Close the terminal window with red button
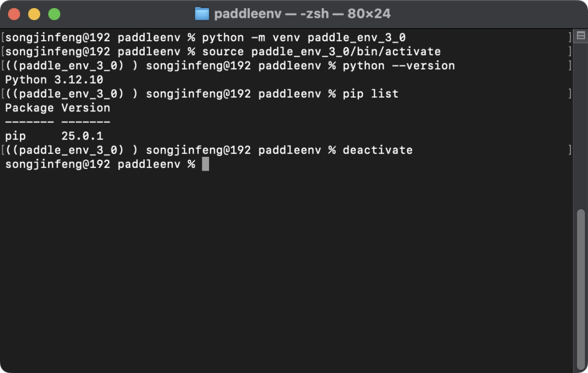588x373 pixels. 14,14
